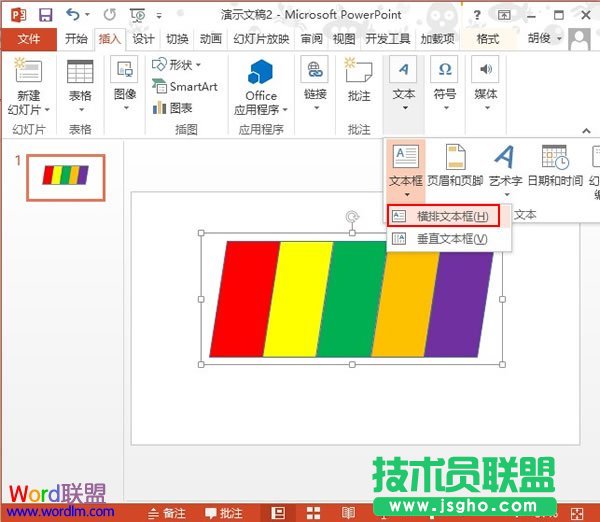Fit slide to current window icon
Image resolution: width=600 pixels, height=522 pixels.
[577, 514]
